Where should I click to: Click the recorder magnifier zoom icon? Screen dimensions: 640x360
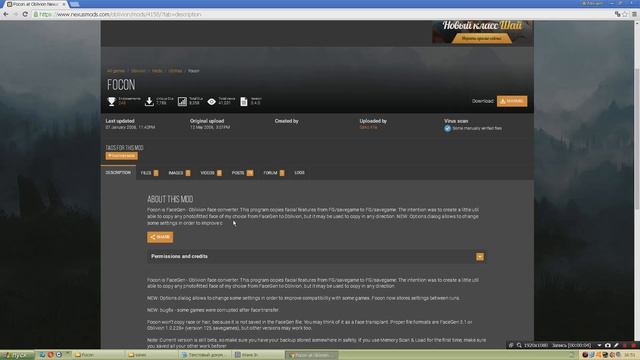[519, 345]
